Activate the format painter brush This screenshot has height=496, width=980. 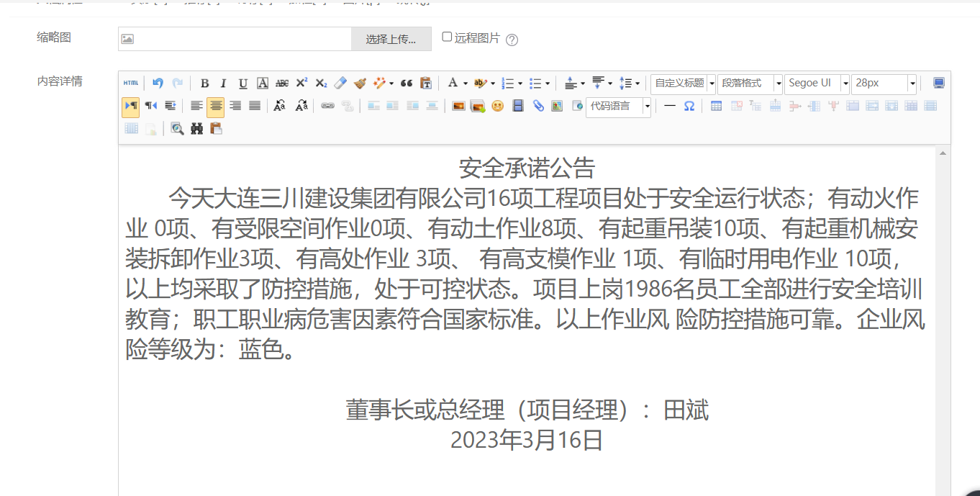360,84
